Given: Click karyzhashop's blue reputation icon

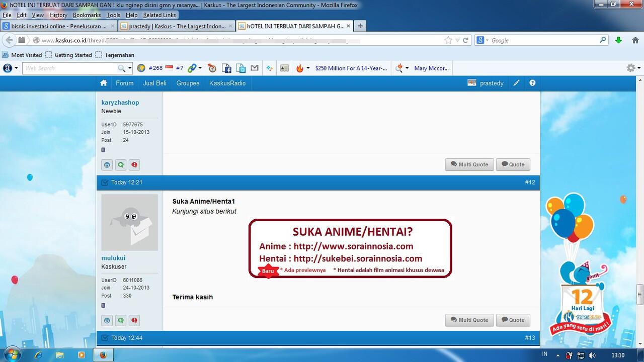Looking at the screenshot, I should coord(107,165).
